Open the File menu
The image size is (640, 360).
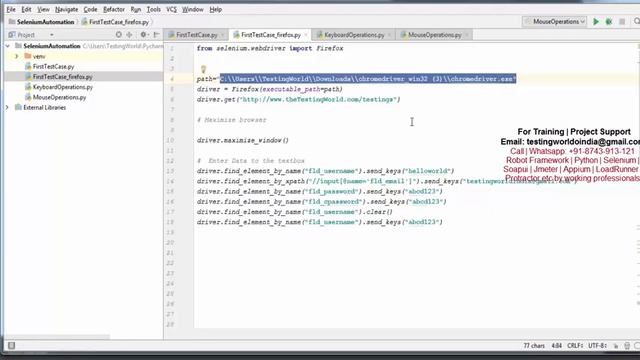[x=11, y=9]
